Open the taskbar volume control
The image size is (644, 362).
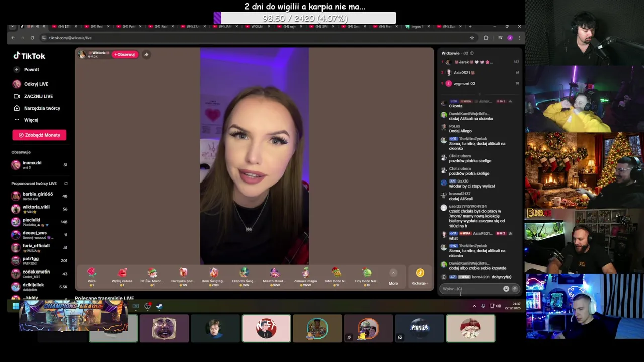498,306
